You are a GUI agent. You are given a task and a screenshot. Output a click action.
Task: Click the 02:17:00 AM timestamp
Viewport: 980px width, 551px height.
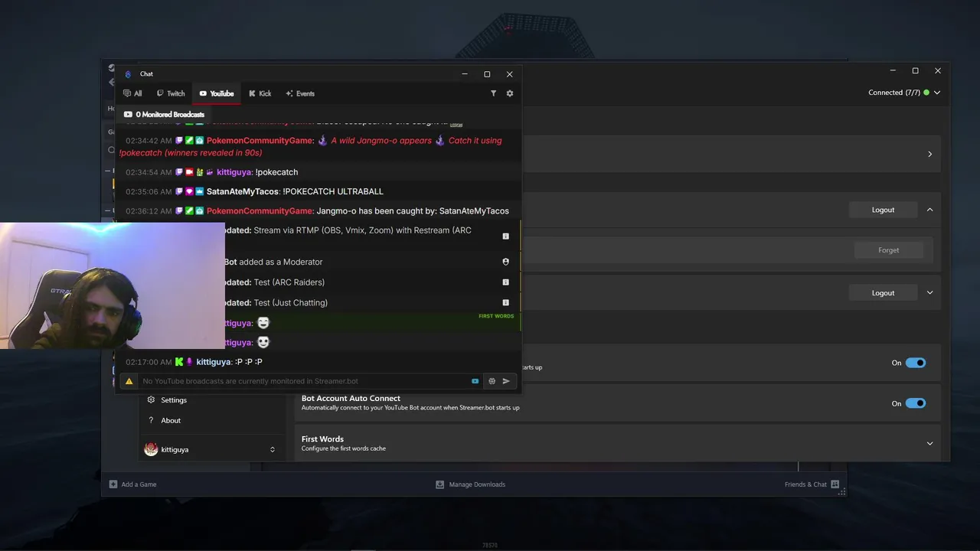pos(149,362)
